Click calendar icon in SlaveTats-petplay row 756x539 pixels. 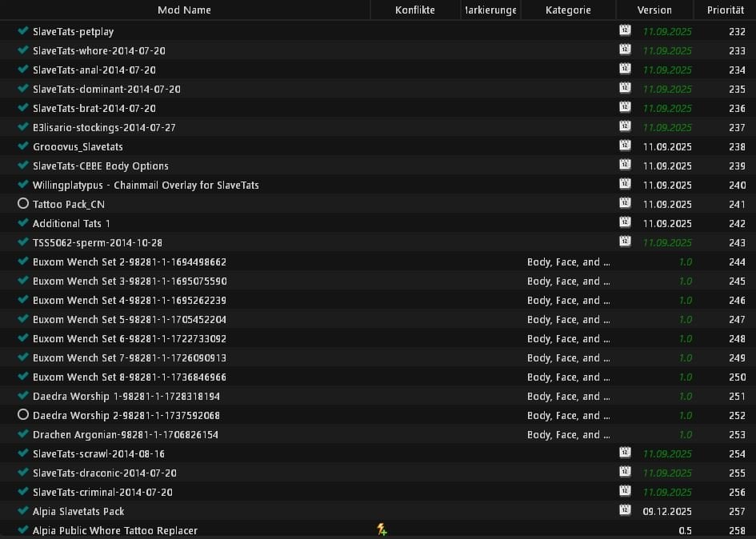click(x=625, y=30)
